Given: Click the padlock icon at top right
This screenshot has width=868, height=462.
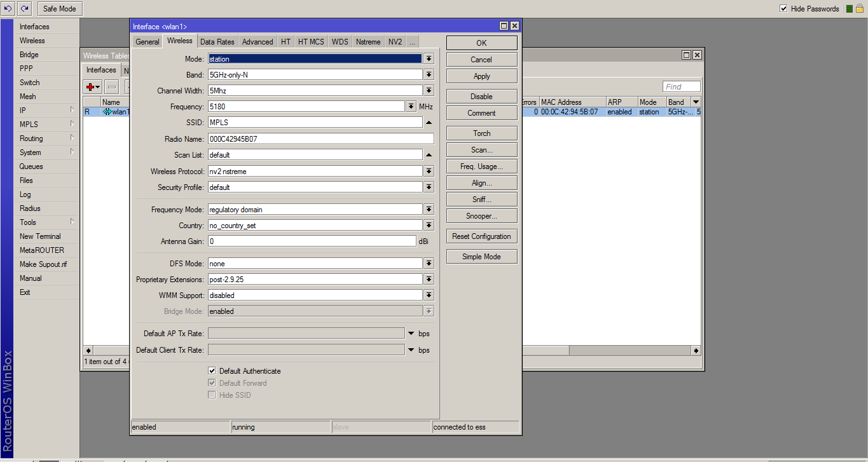Looking at the screenshot, I should pyautogui.click(x=859, y=8).
